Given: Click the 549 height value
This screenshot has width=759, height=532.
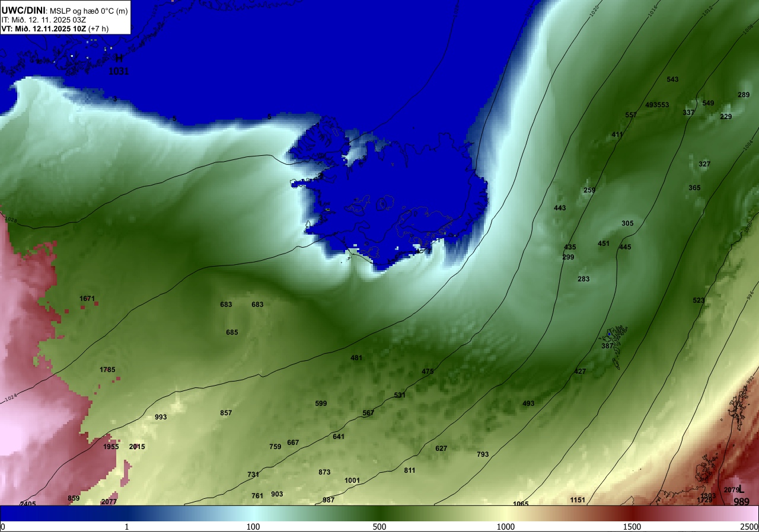Looking at the screenshot, I should click(x=708, y=103).
